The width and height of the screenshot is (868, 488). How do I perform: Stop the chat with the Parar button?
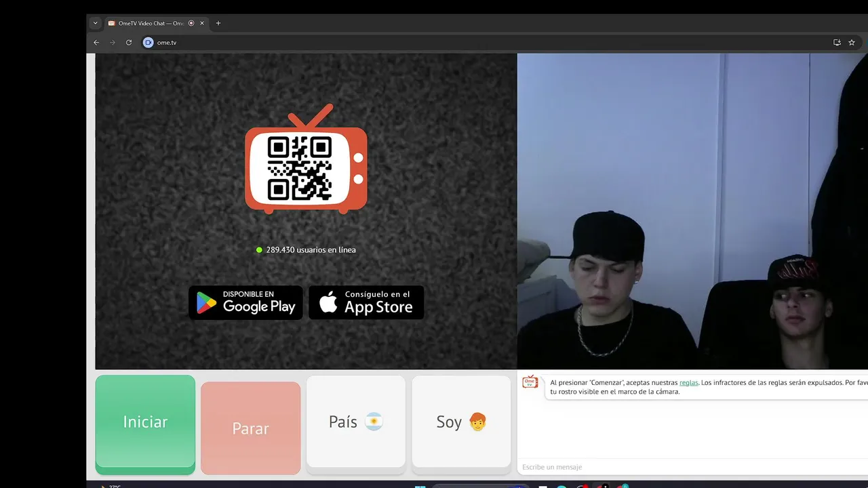point(250,428)
